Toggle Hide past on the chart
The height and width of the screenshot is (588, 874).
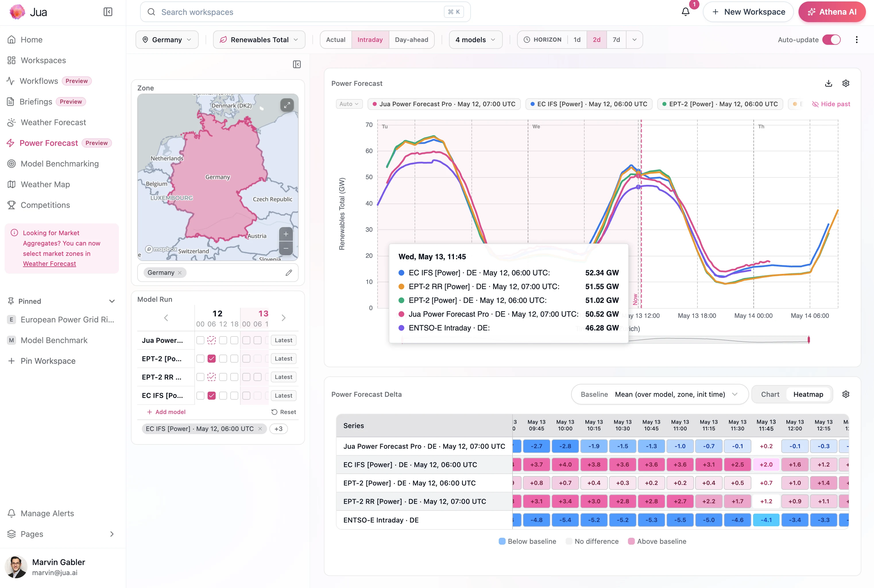click(831, 104)
